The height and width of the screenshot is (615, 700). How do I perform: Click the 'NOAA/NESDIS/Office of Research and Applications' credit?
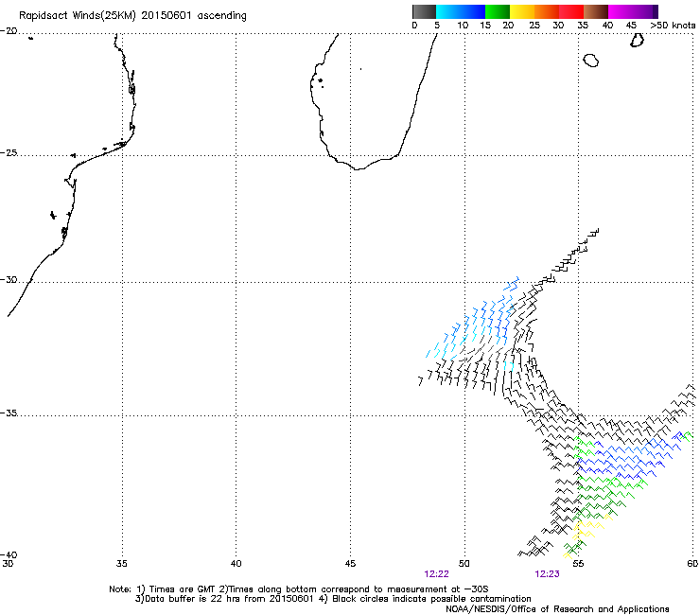pyautogui.click(x=557, y=609)
